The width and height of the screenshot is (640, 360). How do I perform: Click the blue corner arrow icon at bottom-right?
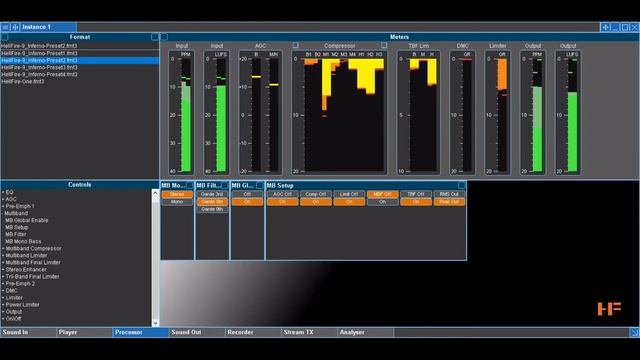pos(635,332)
